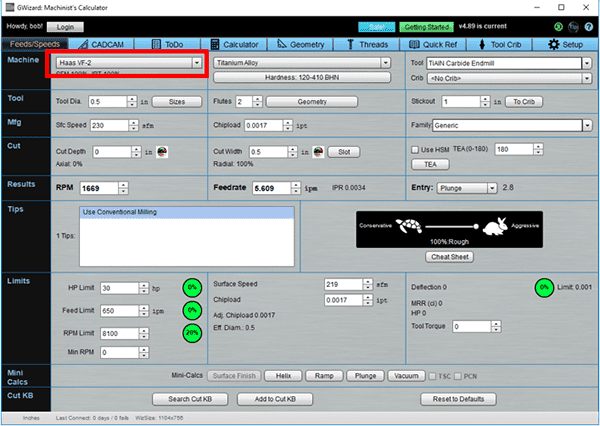Toggle the TSC checkbox
Screen dimensions: 600x426
tap(432, 376)
